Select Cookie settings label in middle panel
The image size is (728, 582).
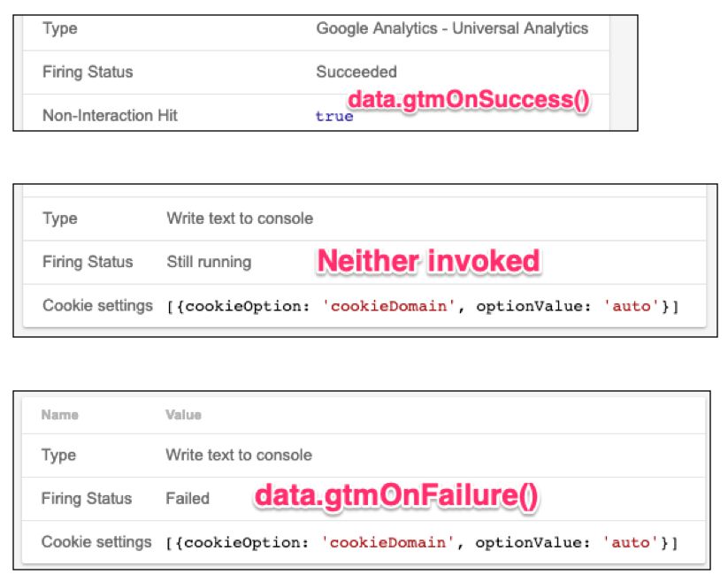pyautogui.click(x=97, y=305)
